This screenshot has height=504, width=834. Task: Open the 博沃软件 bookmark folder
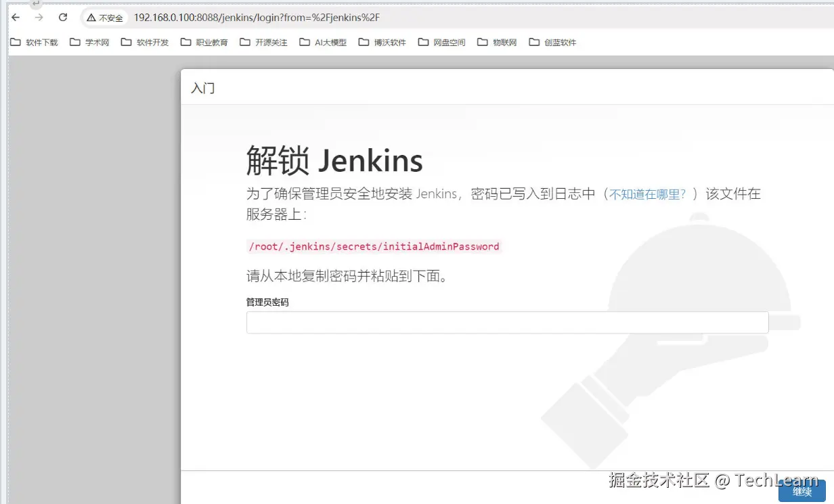click(x=382, y=42)
